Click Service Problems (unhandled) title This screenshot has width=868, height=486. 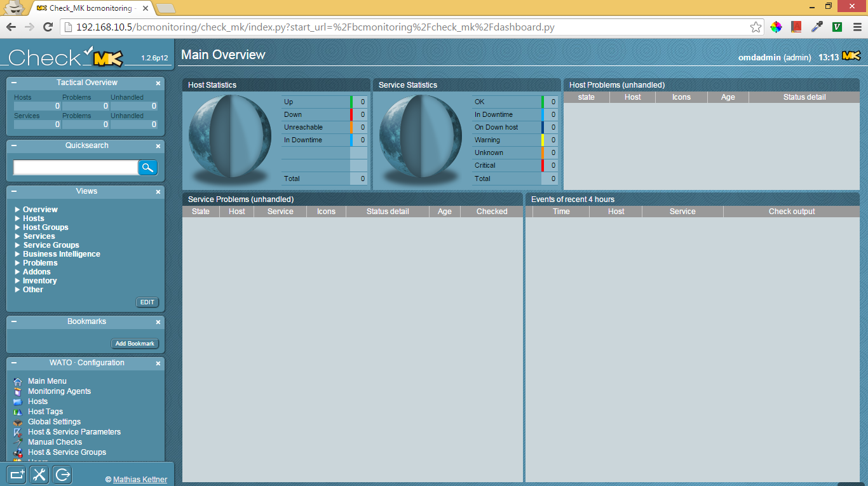point(241,199)
